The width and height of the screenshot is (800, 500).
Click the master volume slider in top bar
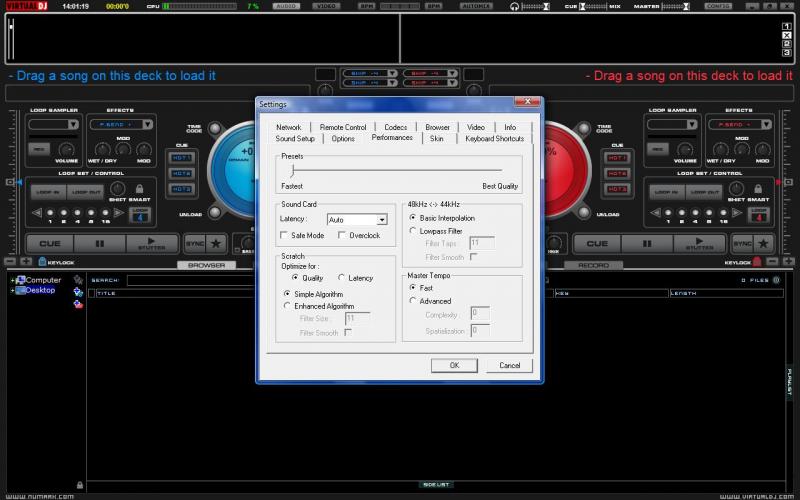coord(676,6)
